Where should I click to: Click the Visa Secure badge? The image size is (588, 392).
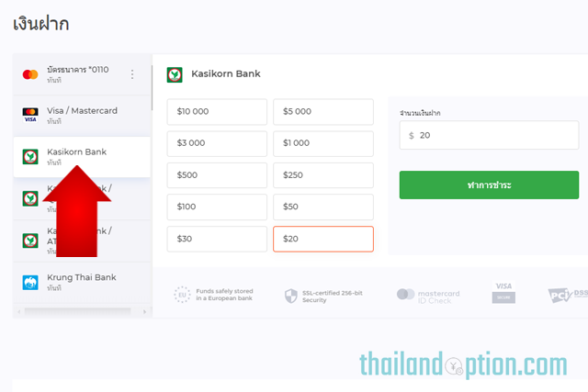tap(503, 293)
